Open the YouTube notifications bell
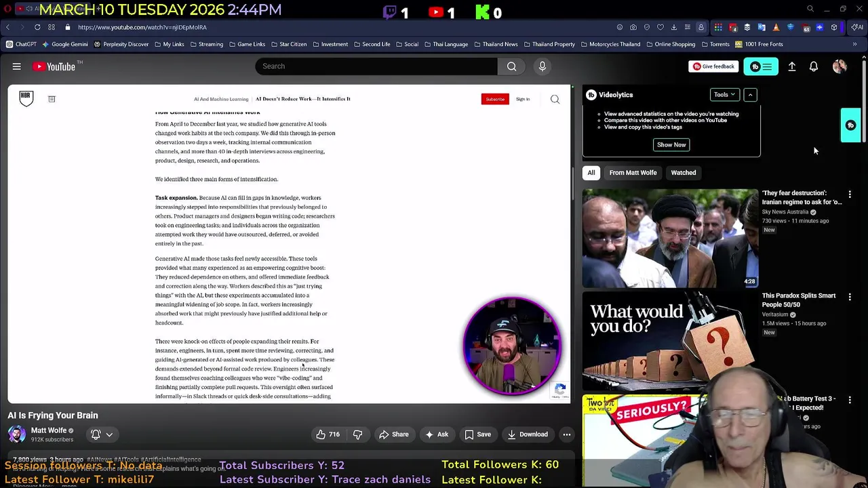Screen dimensions: 868x488 (x=813, y=66)
